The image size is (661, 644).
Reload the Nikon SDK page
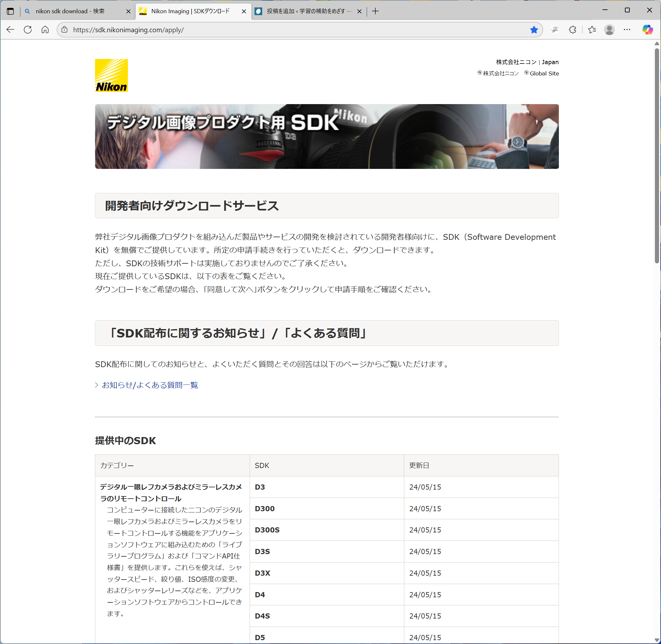pos(28,30)
